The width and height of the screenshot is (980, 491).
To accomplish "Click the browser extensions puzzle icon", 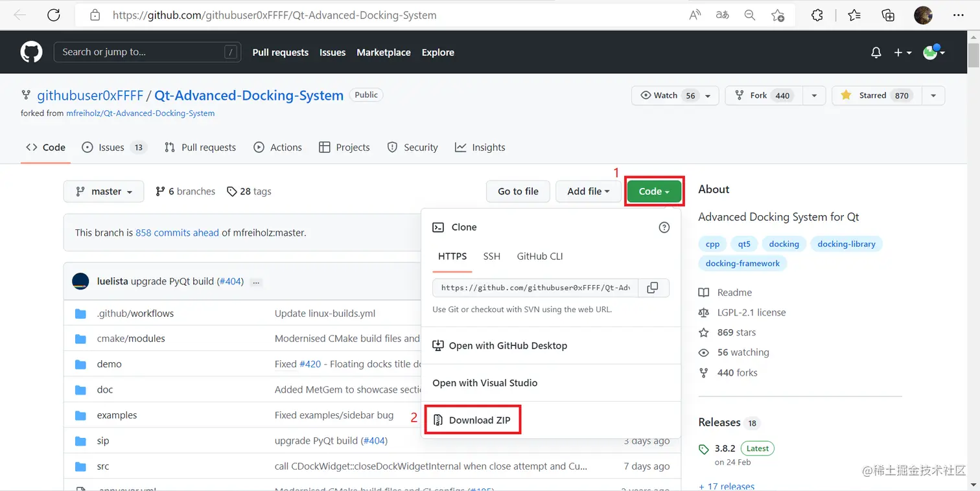I will [x=817, y=15].
